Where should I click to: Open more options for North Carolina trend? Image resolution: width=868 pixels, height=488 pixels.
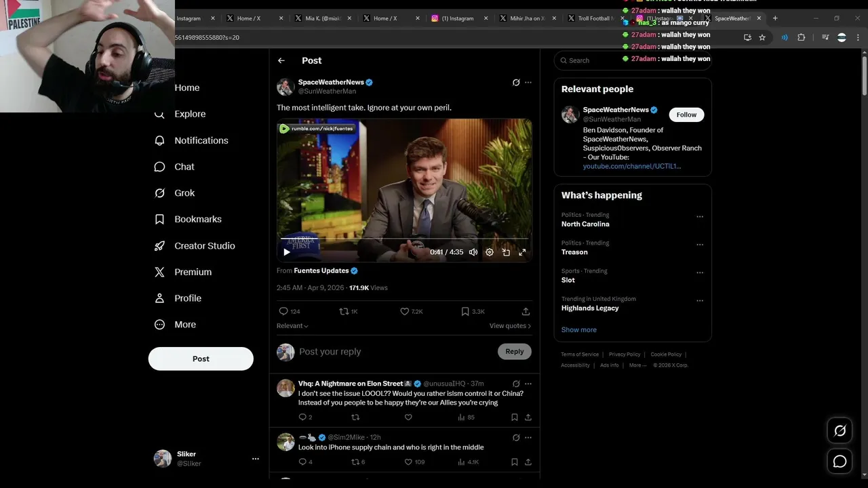[x=700, y=217]
